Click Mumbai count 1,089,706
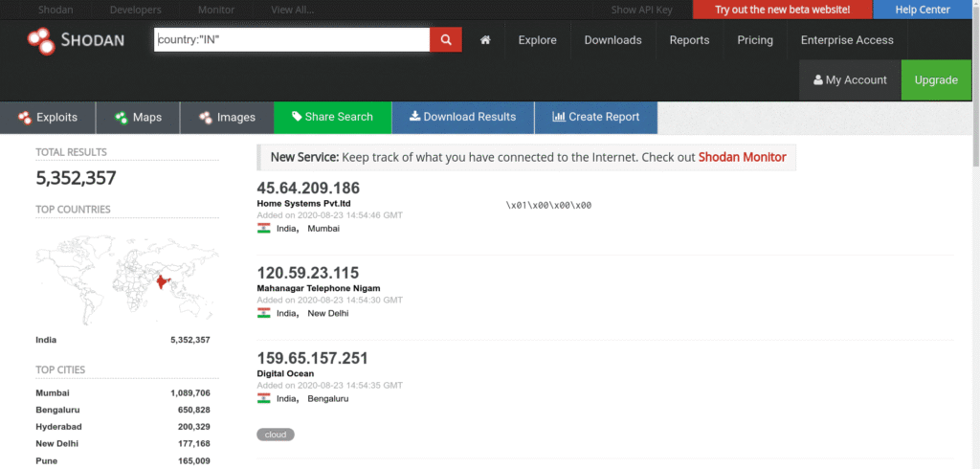 [190, 393]
